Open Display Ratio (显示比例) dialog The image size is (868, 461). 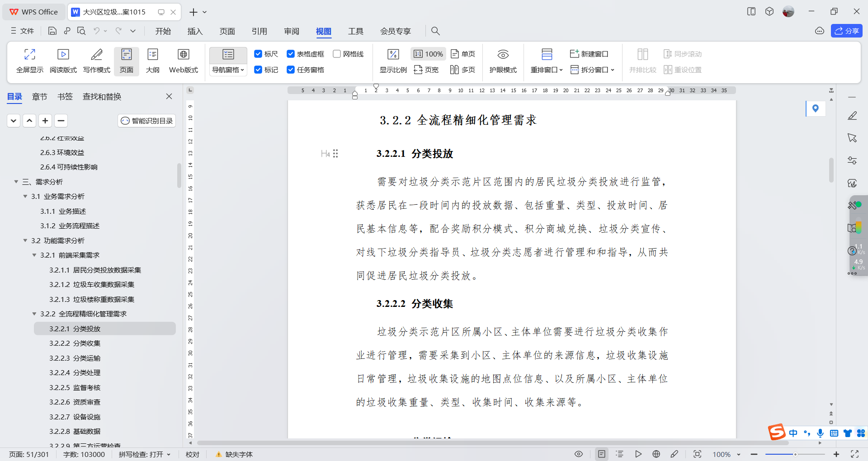click(393, 61)
